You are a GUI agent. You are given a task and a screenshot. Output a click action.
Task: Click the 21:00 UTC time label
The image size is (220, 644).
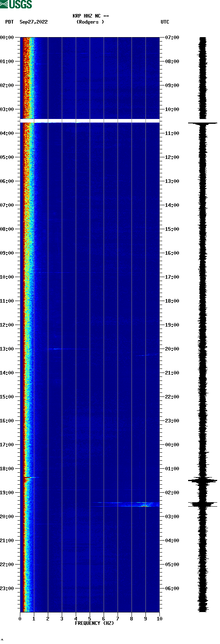tap(172, 373)
